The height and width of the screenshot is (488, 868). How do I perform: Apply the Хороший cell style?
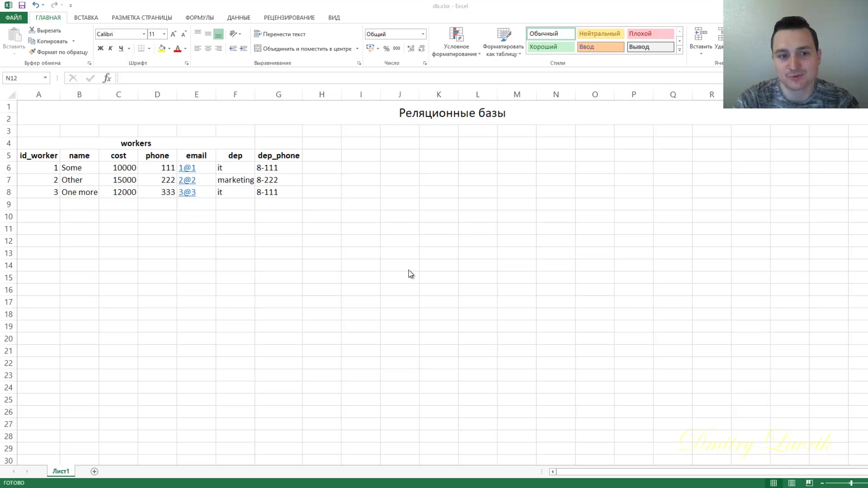coord(551,47)
